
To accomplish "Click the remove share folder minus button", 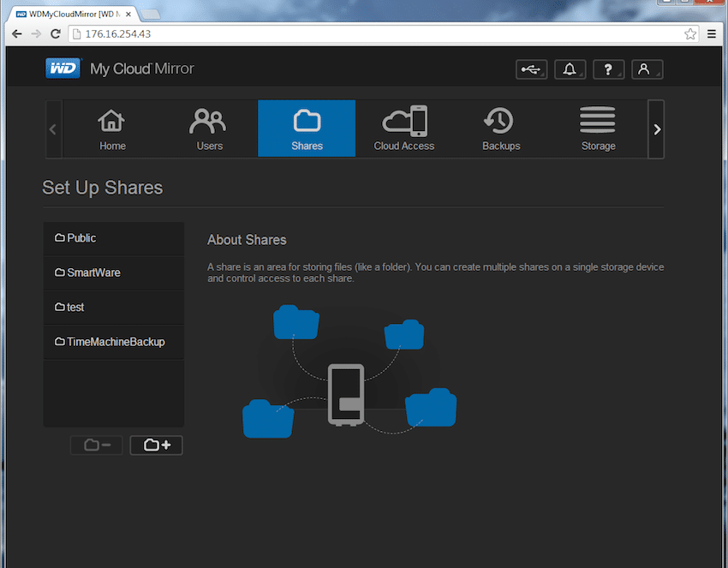I will 97,445.
